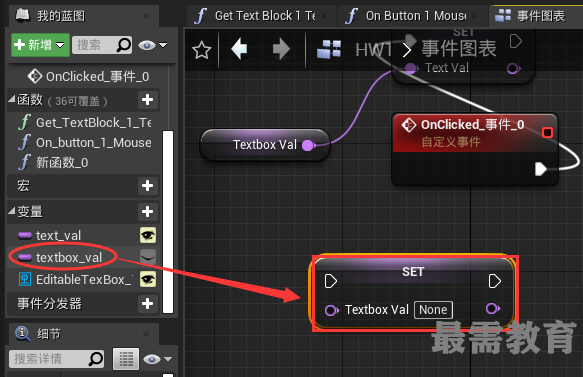Open function On_button_1_Mouse in the list

tap(93, 142)
